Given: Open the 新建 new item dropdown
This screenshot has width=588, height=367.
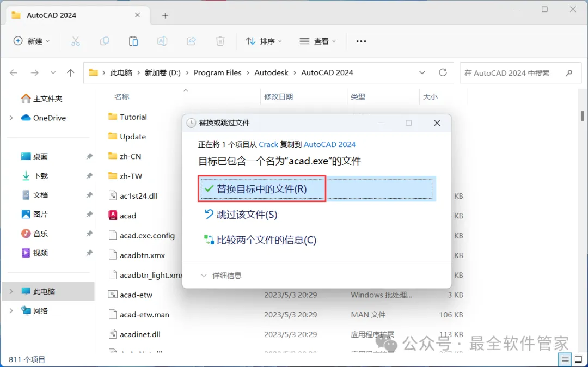Looking at the screenshot, I should click(32, 41).
